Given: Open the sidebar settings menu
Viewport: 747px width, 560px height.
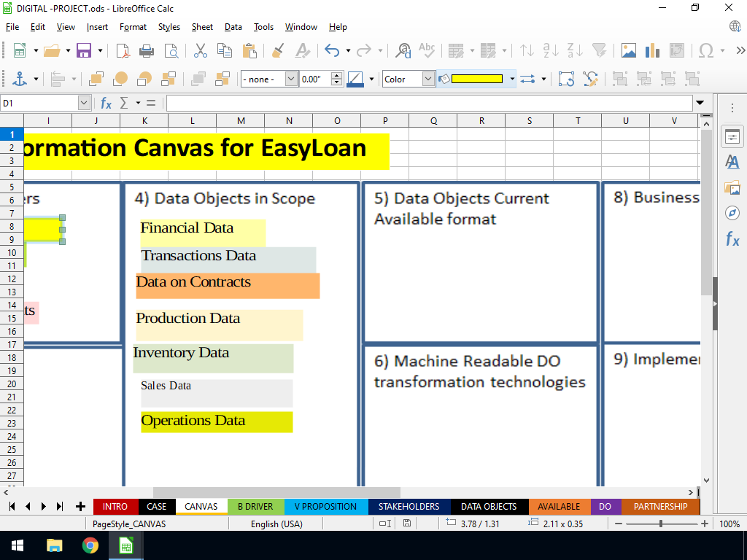Looking at the screenshot, I should point(732,109).
